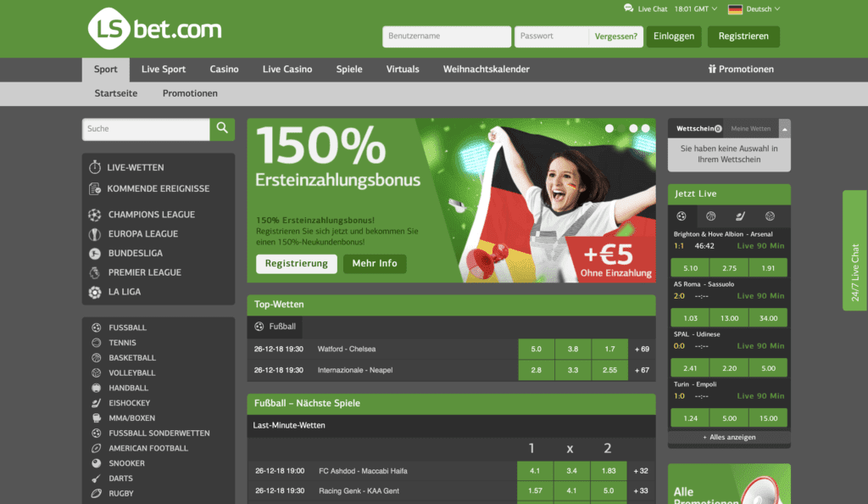The height and width of the screenshot is (504, 868).
Task: Click the search magnifier button
Action: pyautogui.click(x=222, y=128)
